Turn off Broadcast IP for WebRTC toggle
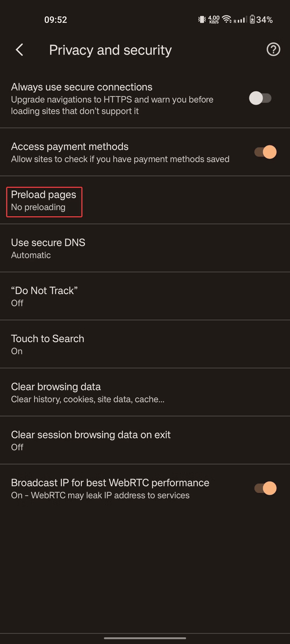 (x=265, y=488)
